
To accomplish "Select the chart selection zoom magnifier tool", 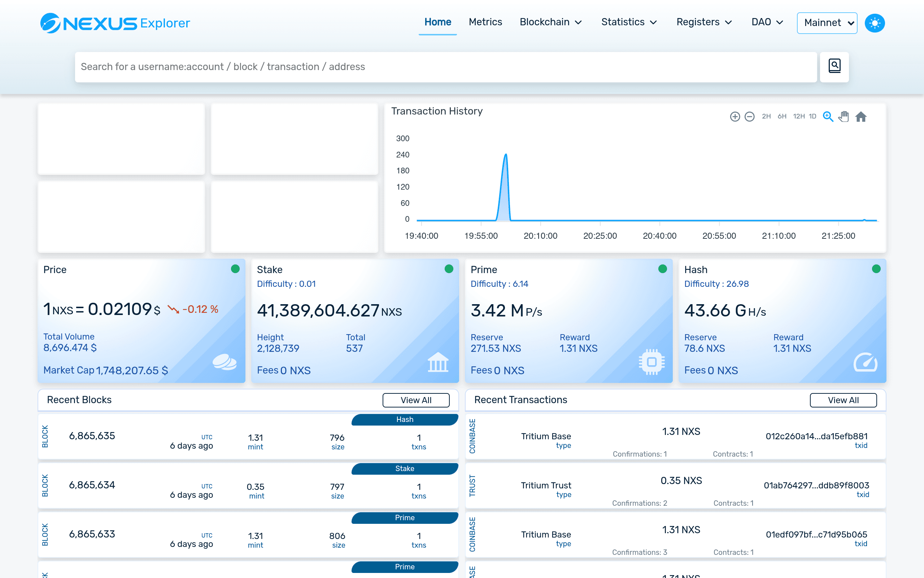I will [828, 117].
